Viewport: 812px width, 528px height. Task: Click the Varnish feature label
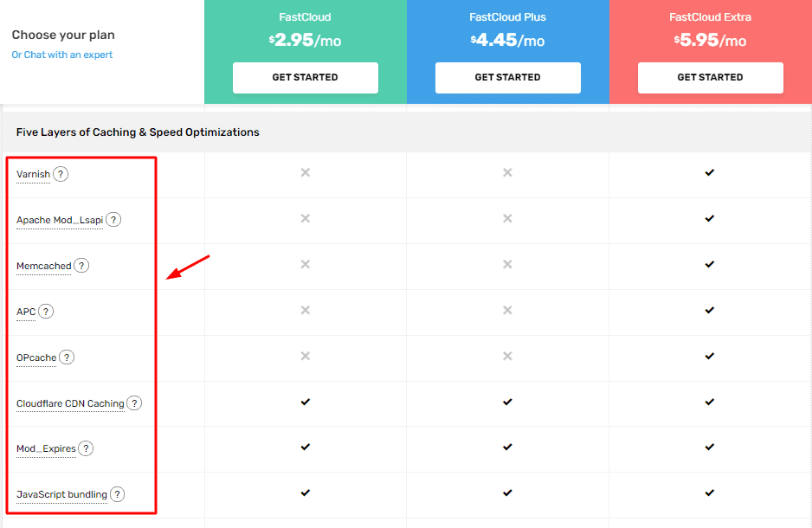point(33,175)
